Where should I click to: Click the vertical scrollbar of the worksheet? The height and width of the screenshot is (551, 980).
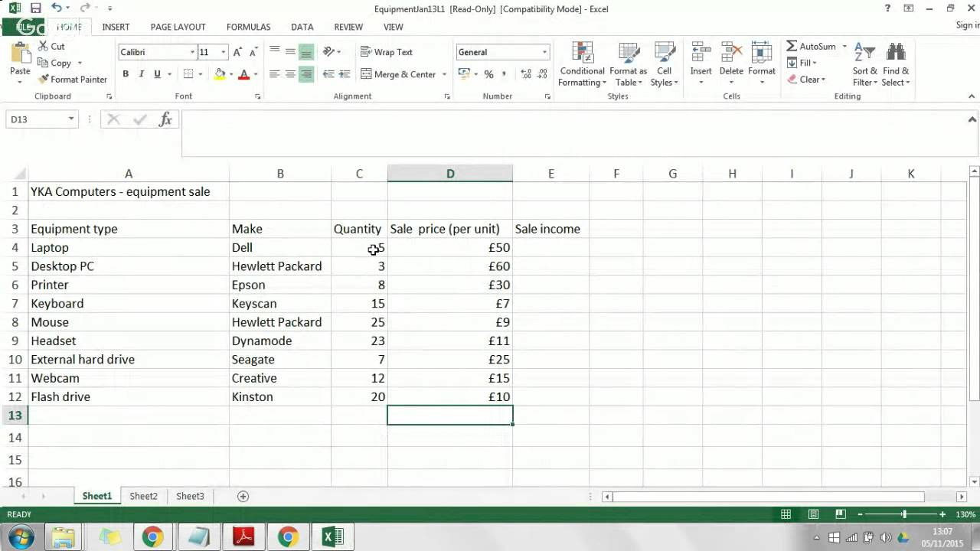coord(973,289)
